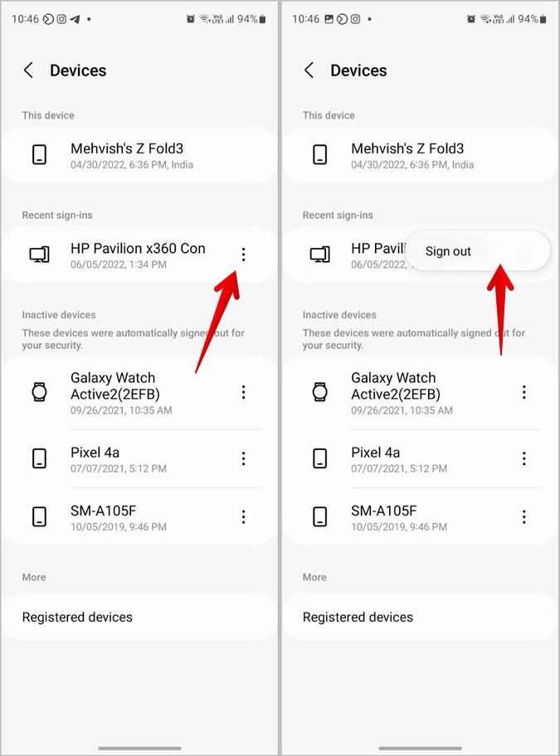Tap right screen's Pixel 4a list entry
The image size is (560, 756).
point(420,458)
